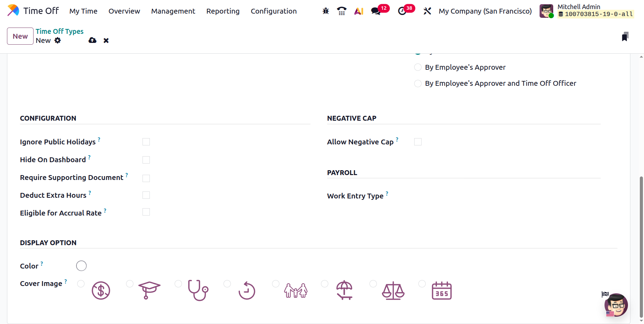Open the Color picker circle

coord(81,266)
